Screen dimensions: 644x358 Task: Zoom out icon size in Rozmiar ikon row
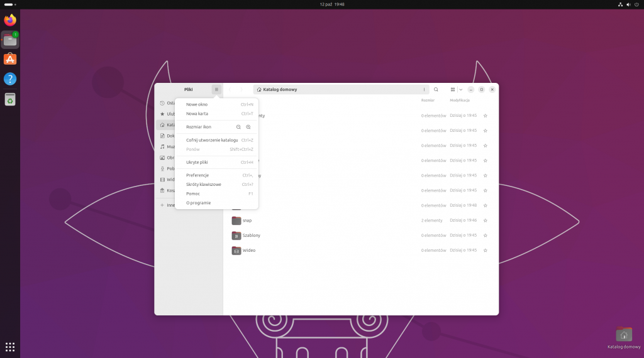click(x=238, y=127)
